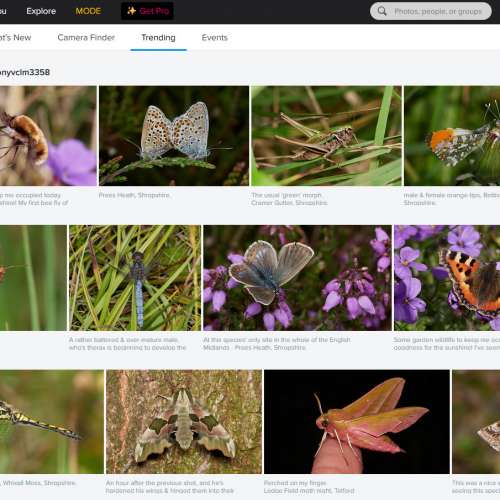Click the search magnifier icon
The width and height of the screenshot is (500, 500).
coord(382,11)
